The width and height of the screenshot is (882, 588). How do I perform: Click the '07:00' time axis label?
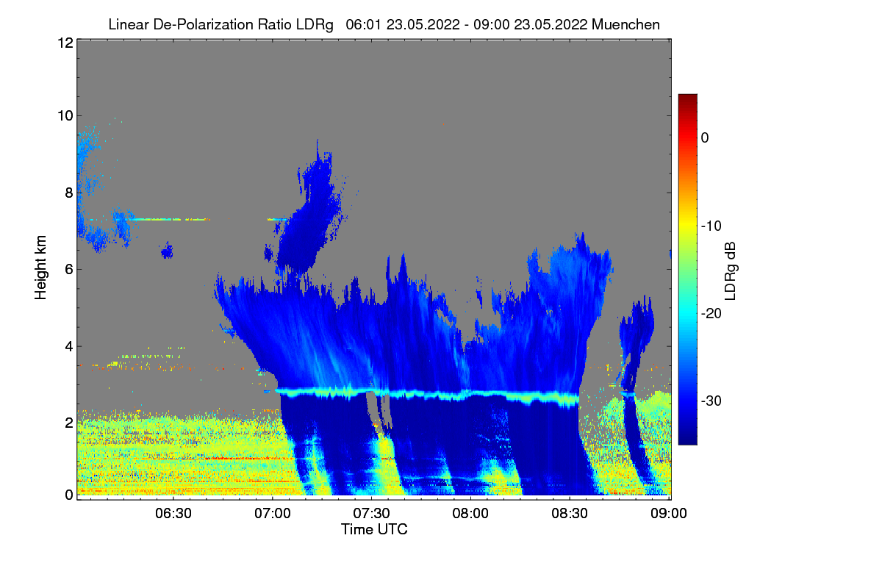(x=272, y=514)
